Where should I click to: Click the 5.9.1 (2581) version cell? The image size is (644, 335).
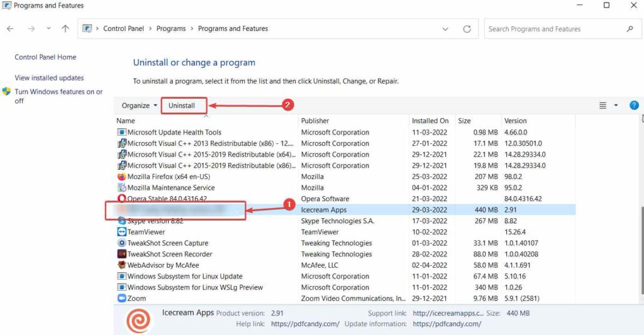(x=522, y=299)
